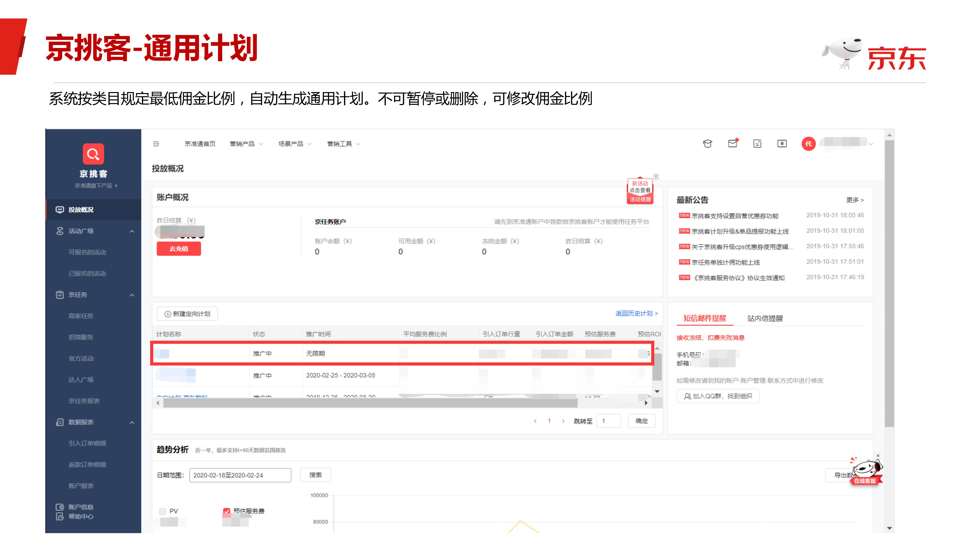Viewport: 980px width, 551px height.
Task: Click the 京任务 clipboard icon
Action: (60, 295)
